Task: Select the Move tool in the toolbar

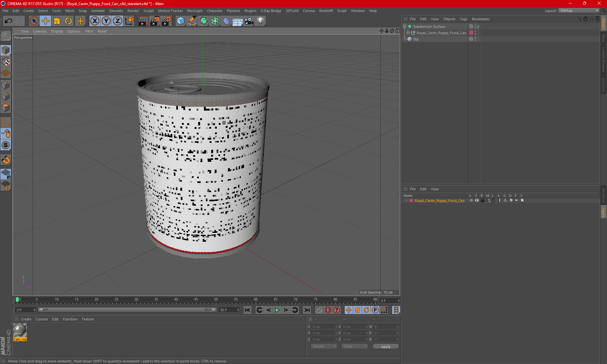Action: (x=45, y=21)
